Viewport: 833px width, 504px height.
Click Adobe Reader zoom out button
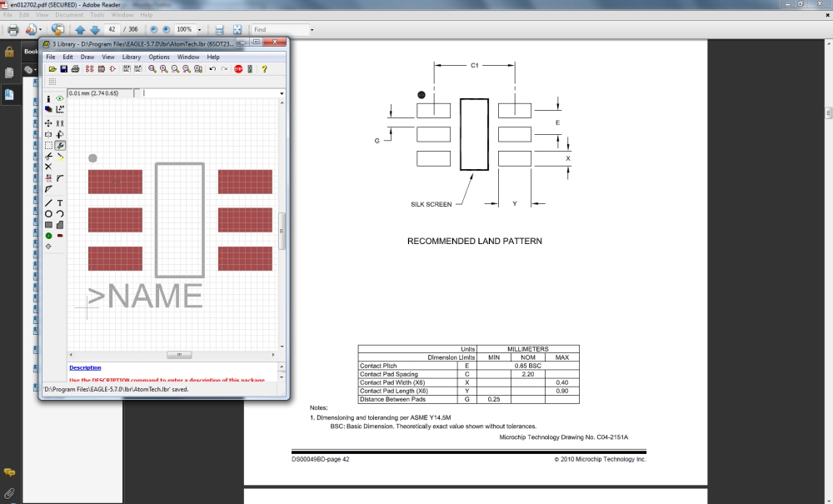click(x=154, y=30)
